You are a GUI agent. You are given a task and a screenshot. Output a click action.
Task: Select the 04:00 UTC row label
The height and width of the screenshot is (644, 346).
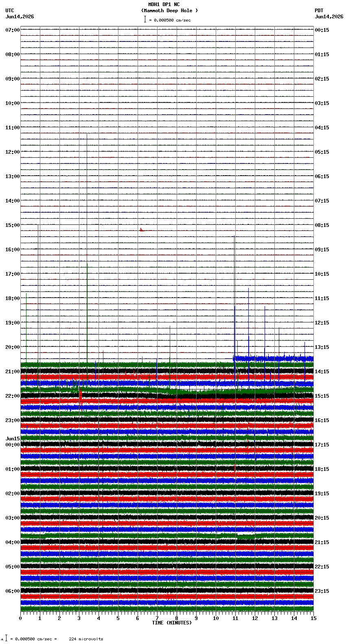pyautogui.click(x=13, y=542)
